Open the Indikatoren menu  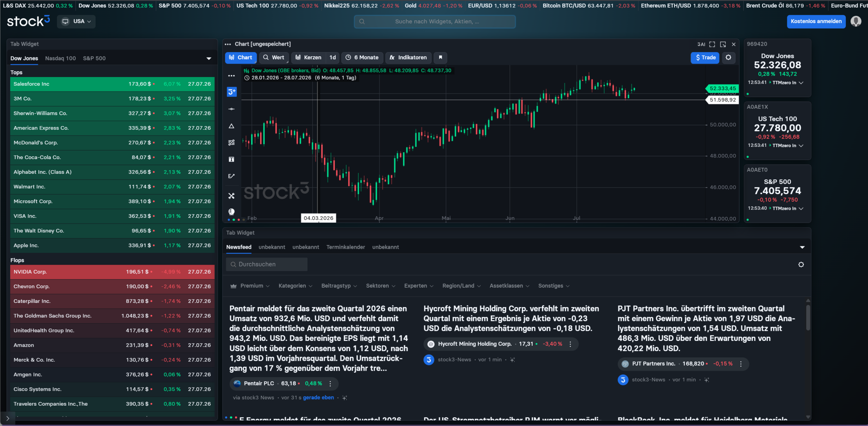pos(408,58)
